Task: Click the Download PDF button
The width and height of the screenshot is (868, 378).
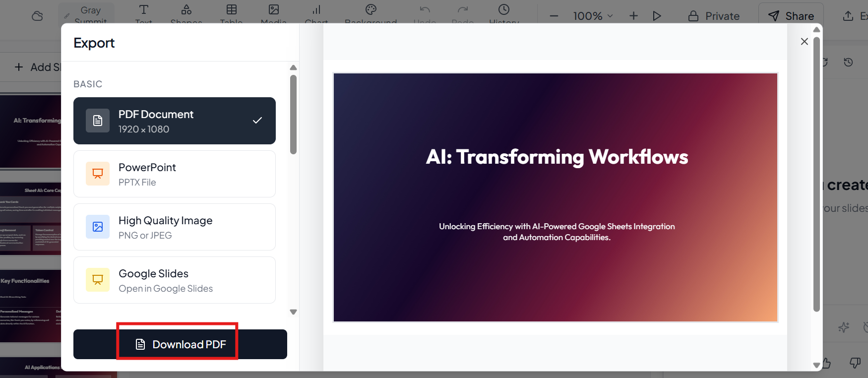Action: point(180,344)
